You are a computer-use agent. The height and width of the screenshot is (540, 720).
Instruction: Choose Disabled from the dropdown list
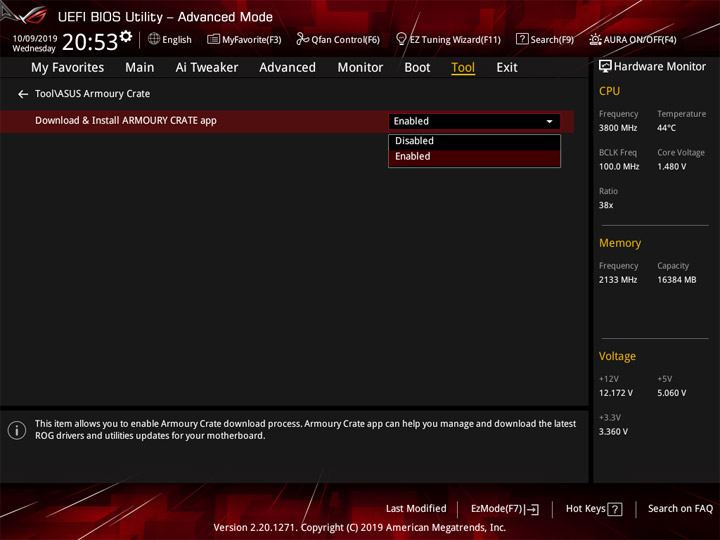(474, 141)
